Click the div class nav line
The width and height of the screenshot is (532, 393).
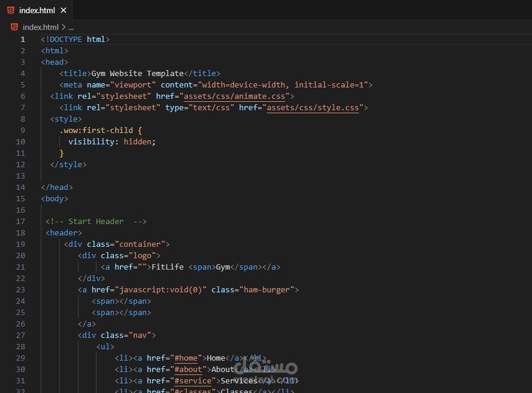tap(117, 335)
